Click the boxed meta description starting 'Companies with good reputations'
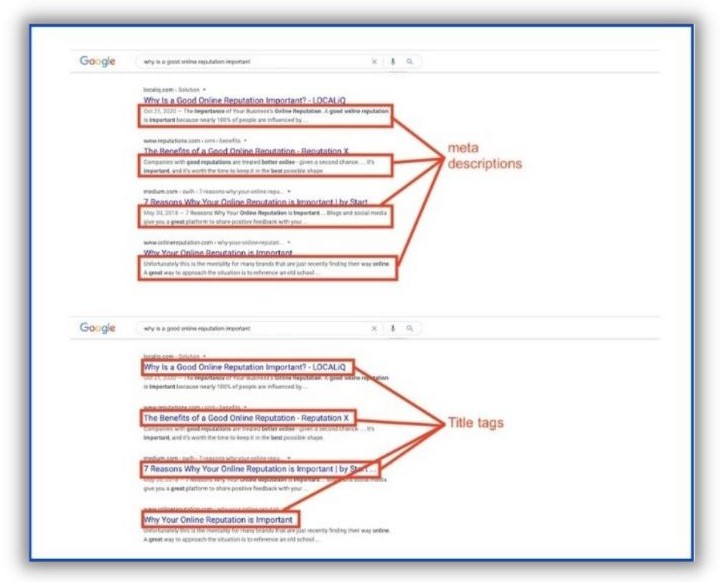Screen dimensions: 721x582 coord(266,165)
